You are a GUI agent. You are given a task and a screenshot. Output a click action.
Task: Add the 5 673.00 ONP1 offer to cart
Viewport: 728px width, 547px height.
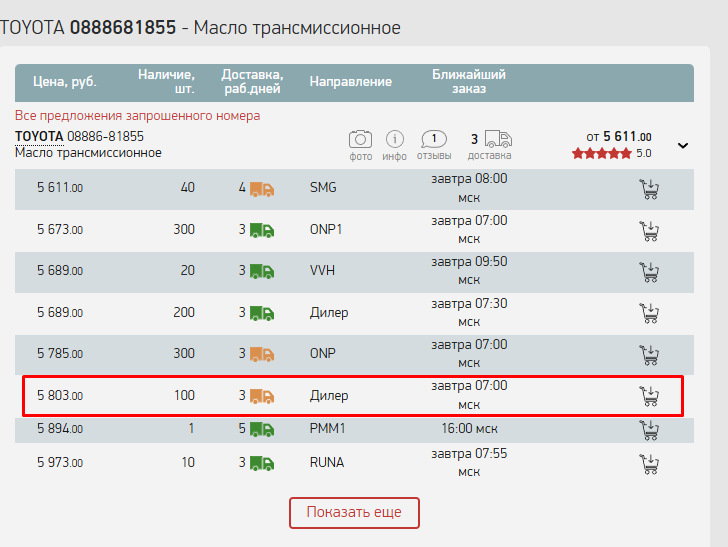[x=649, y=231]
